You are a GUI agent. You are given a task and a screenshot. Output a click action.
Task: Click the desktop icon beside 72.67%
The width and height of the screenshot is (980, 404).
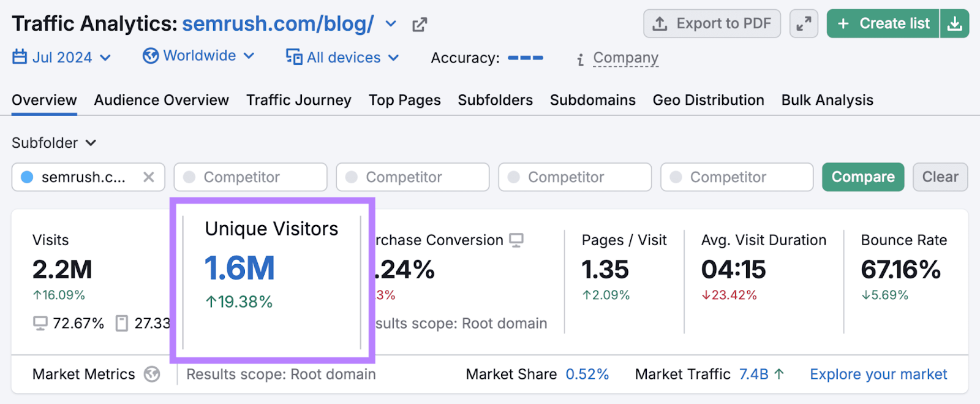pos(40,323)
